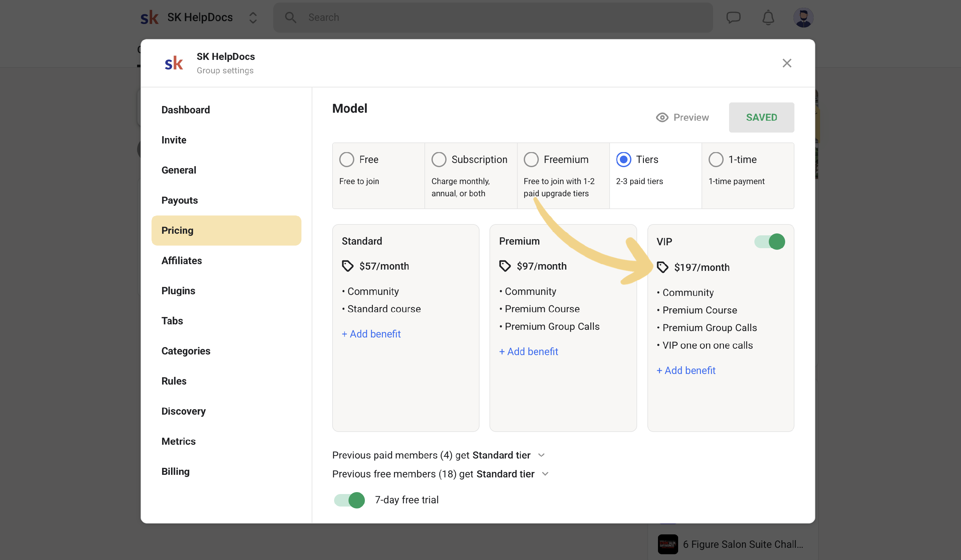The image size is (961, 560).
Task: Click the VIP $197/month price tag icon
Action: [662, 267]
